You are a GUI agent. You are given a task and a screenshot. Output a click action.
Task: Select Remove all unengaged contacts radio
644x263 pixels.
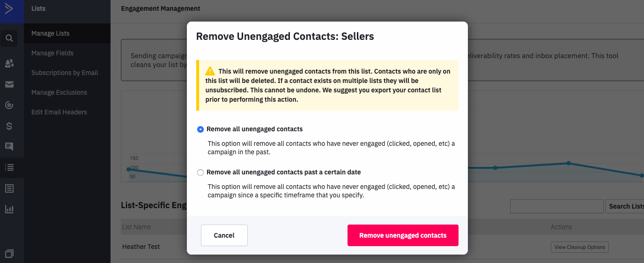[x=200, y=129]
